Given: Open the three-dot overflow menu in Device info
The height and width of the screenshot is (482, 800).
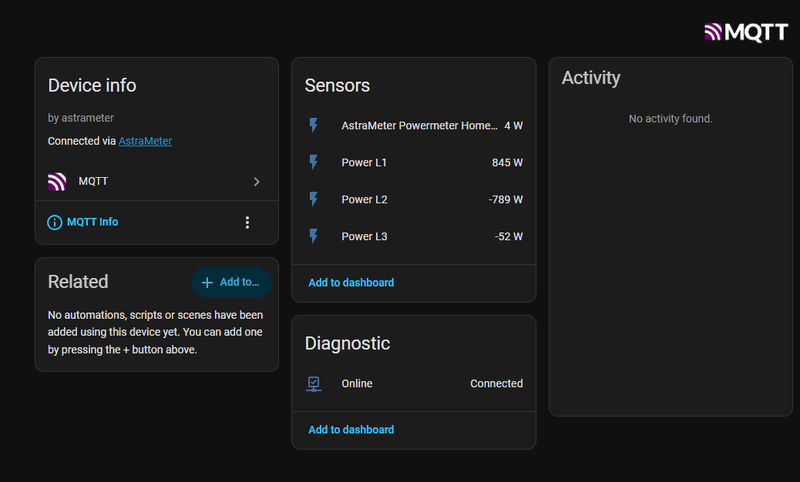Looking at the screenshot, I should pyautogui.click(x=247, y=222).
